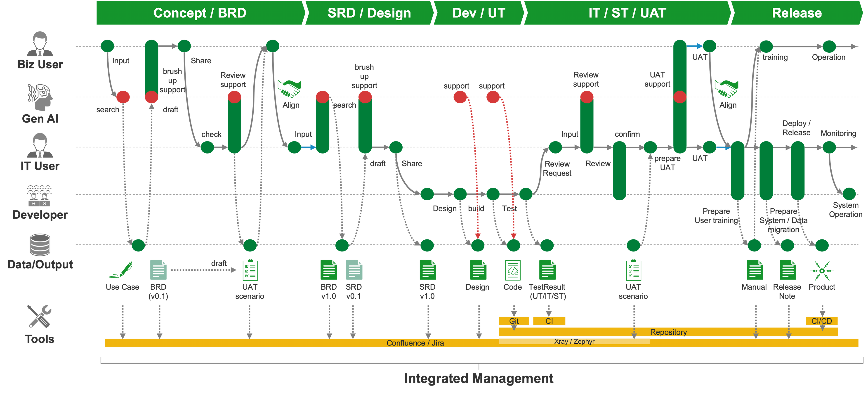
Task: Click the SRD v1.0 document icon
Action: [x=428, y=271]
